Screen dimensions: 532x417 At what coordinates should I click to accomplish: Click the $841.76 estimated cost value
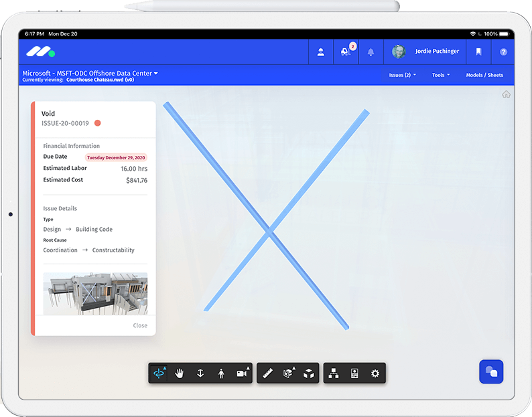[137, 180]
